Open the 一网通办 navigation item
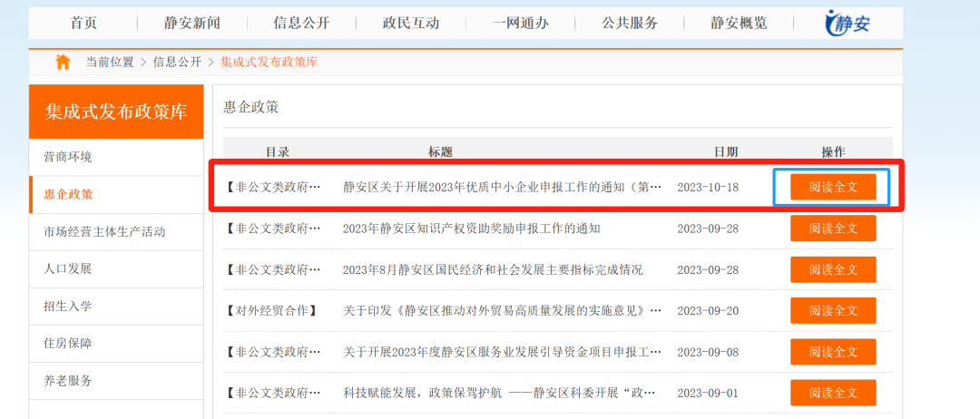Screen dimensions: 980x419 [520, 24]
